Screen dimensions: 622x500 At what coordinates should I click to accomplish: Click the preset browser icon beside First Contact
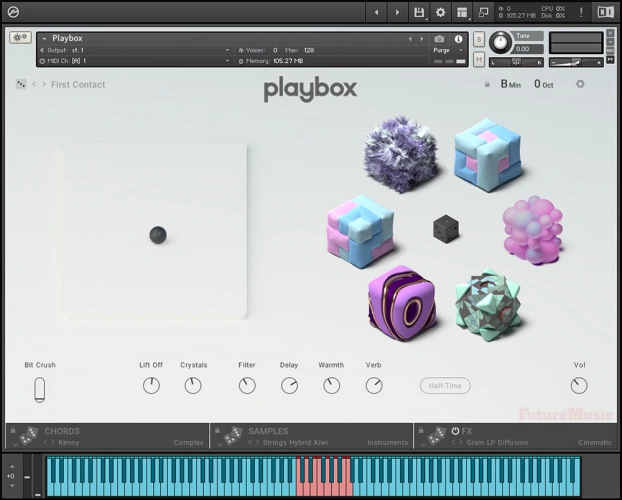(x=21, y=84)
